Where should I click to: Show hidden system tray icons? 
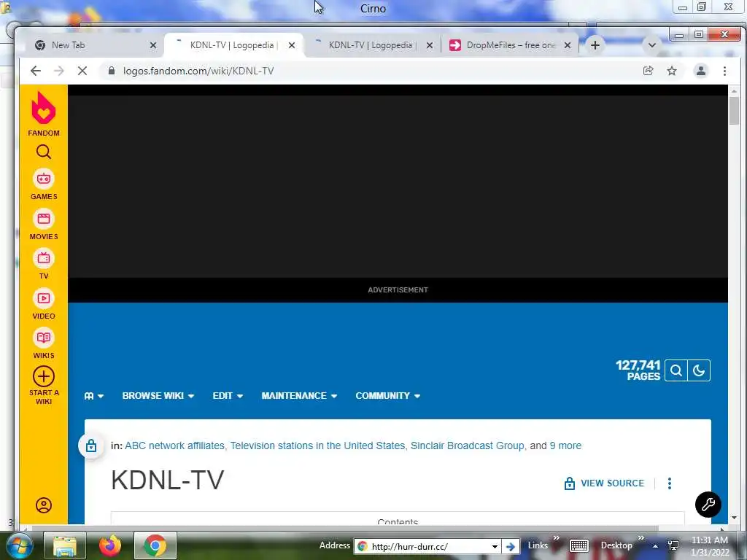pos(656,545)
